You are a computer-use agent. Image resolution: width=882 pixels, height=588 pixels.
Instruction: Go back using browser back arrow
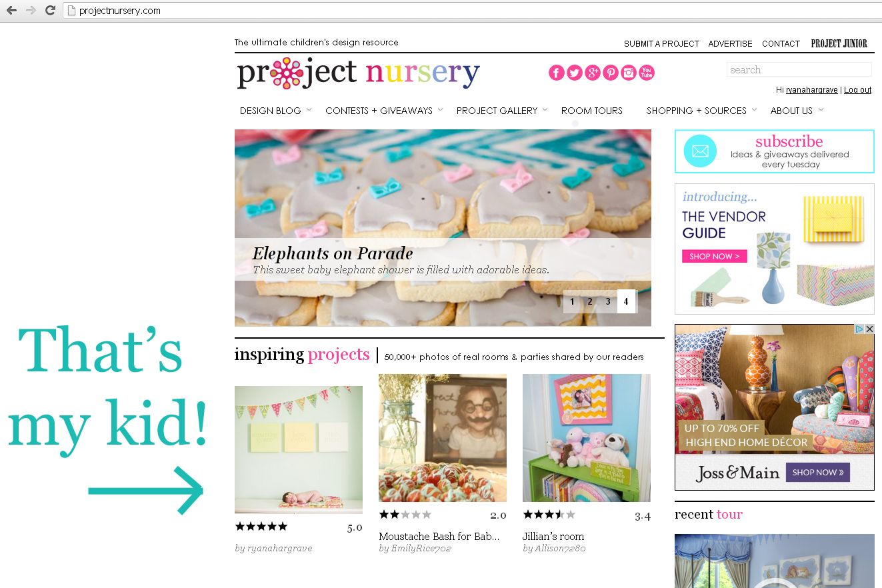click(x=11, y=11)
